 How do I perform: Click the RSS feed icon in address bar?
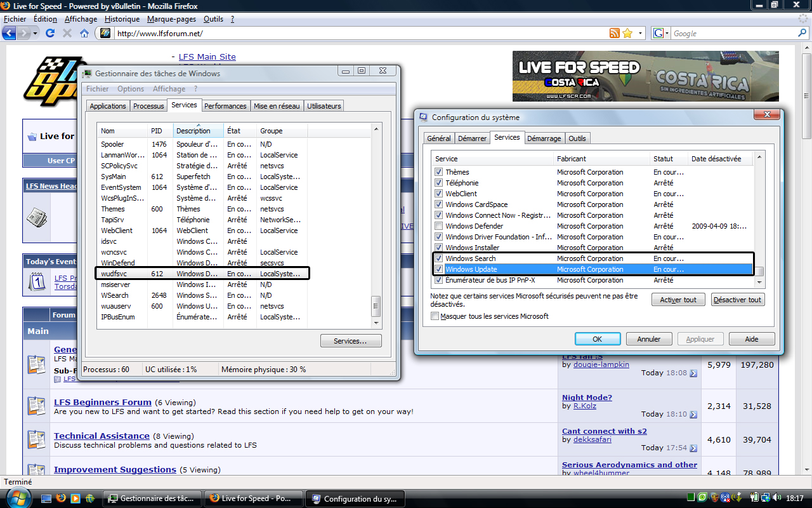coord(614,33)
